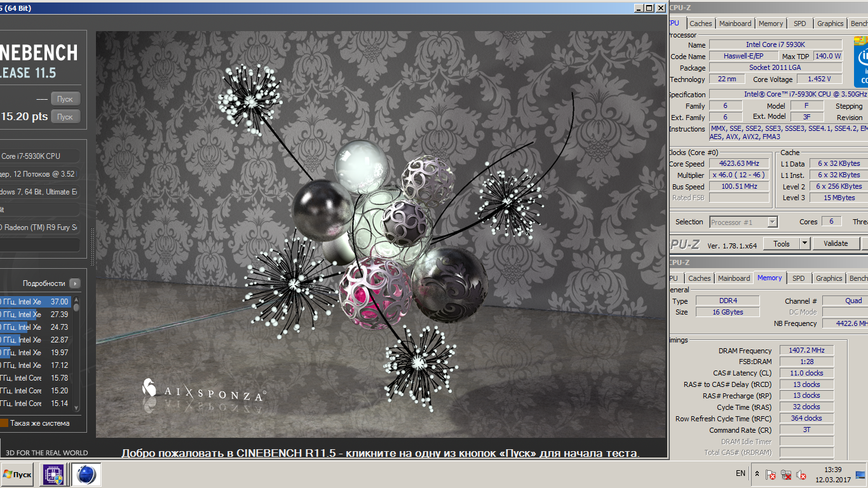Screen dimensions: 868x488
Task: Select active Memory tab in lower CPU-Z window
Action: point(770,278)
